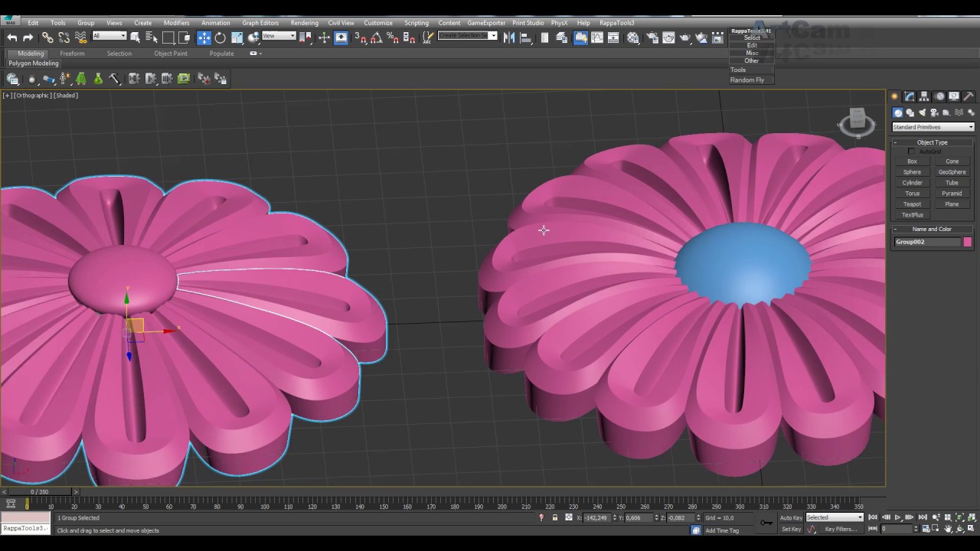Open the Key Filters dialog button

click(x=840, y=529)
